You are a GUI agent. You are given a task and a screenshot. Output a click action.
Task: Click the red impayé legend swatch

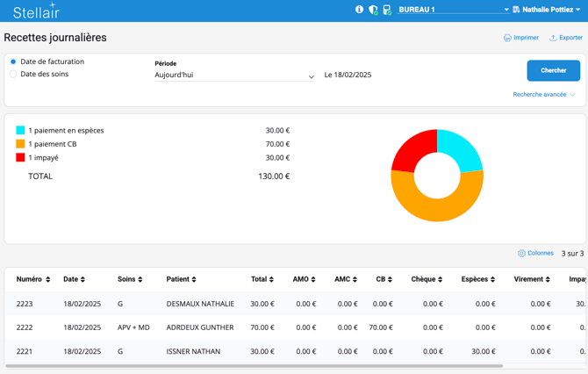coord(20,158)
